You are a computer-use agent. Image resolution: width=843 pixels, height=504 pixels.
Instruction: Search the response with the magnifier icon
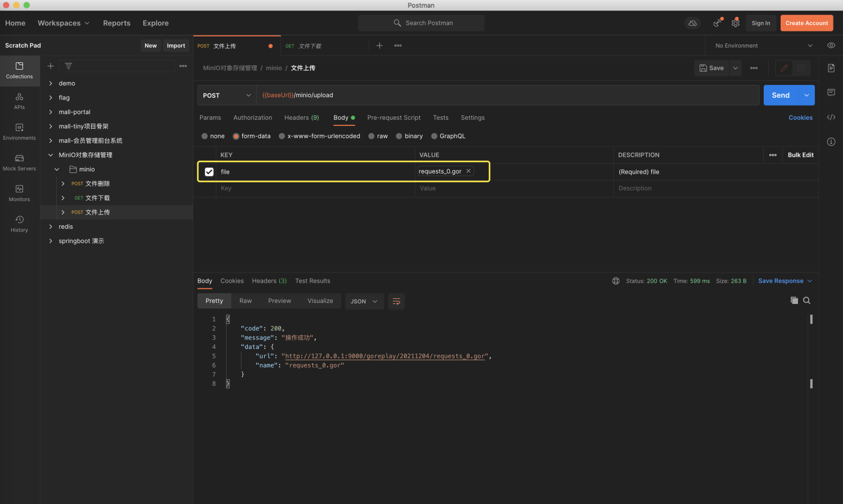[806, 301]
